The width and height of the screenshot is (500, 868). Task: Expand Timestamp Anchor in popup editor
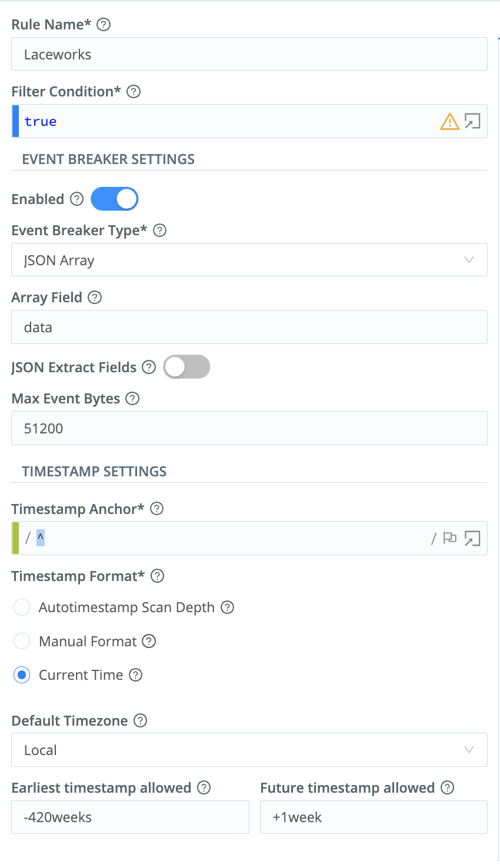point(472,538)
